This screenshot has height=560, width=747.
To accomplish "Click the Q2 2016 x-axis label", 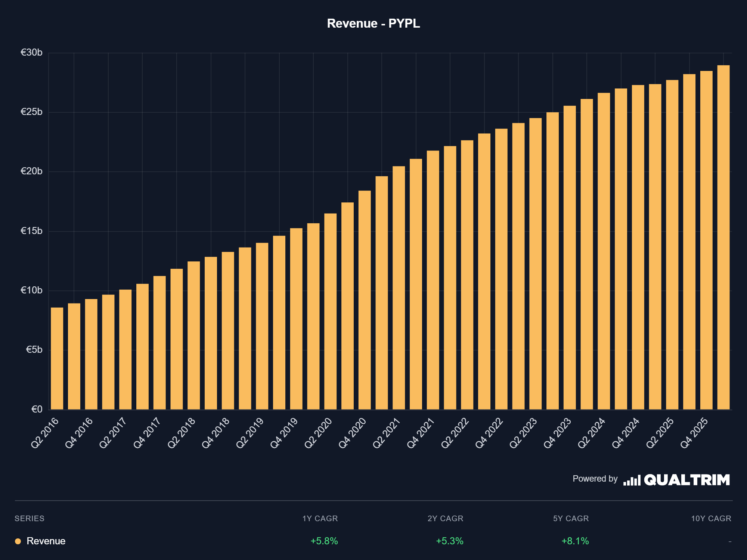I will pos(45,433).
